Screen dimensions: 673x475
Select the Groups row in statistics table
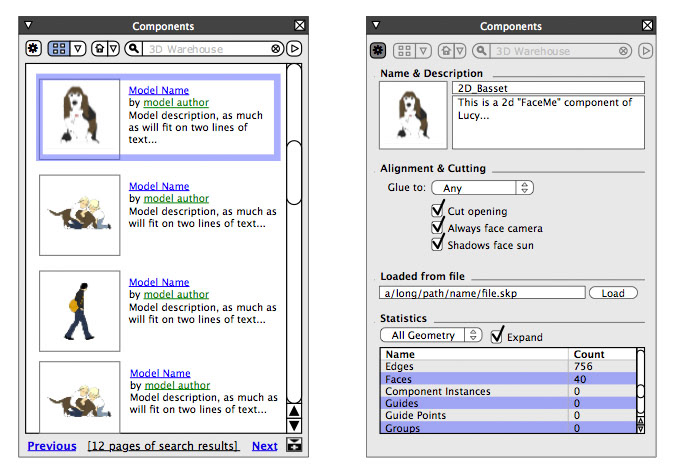508,427
